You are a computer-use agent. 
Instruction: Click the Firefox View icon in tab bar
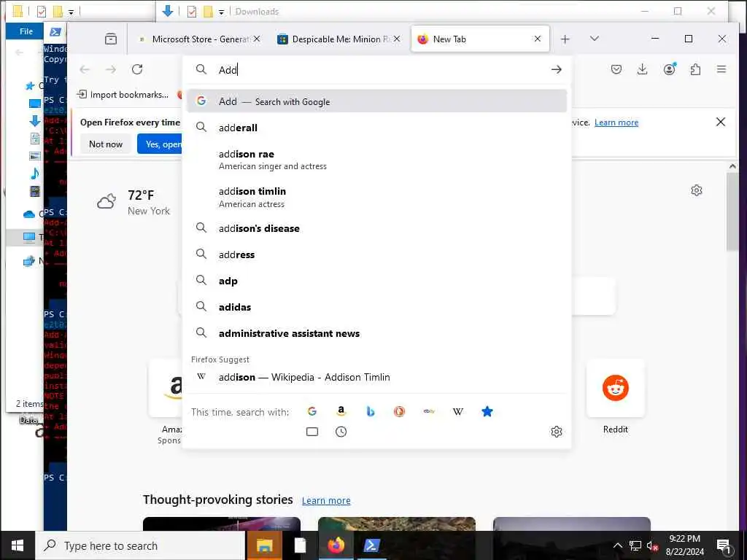pos(111,39)
